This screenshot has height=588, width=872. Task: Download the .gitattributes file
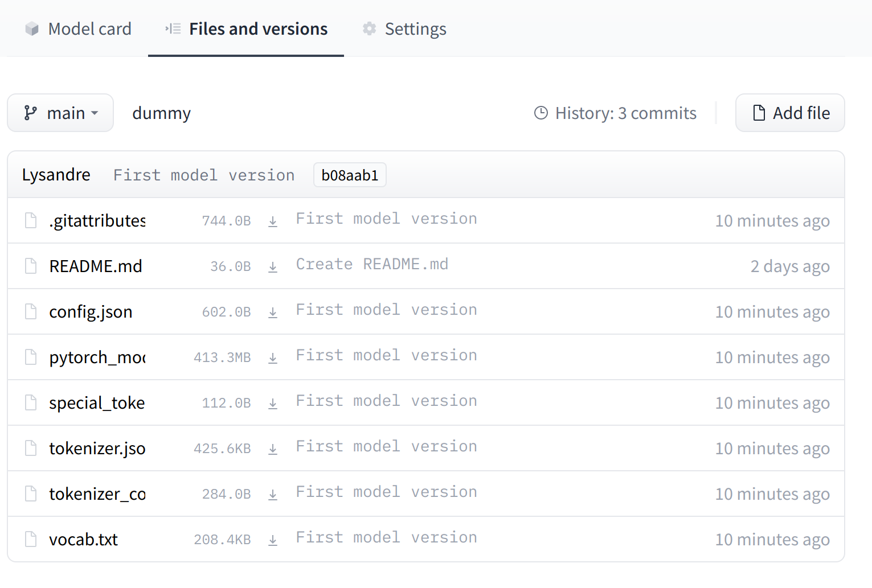point(273,220)
